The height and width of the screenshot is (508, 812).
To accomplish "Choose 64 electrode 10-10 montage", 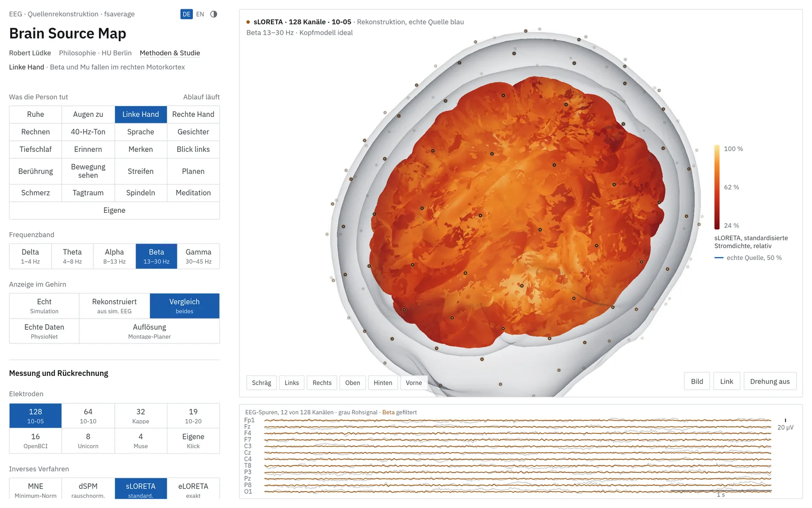I will click(88, 416).
